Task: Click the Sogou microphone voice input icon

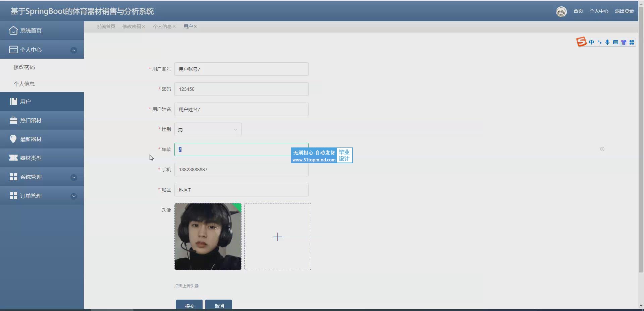Action: pyautogui.click(x=607, y=42)
